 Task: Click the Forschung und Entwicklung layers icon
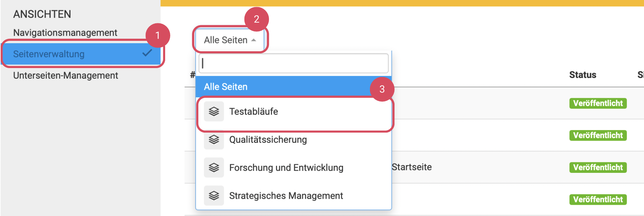point(214,167)
